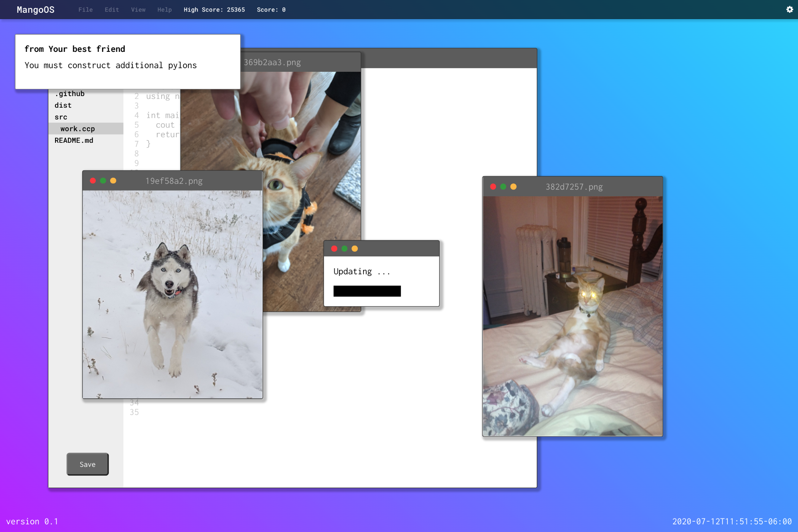Open the View menu
Screen dimensions: 798x532
point(138,10)
